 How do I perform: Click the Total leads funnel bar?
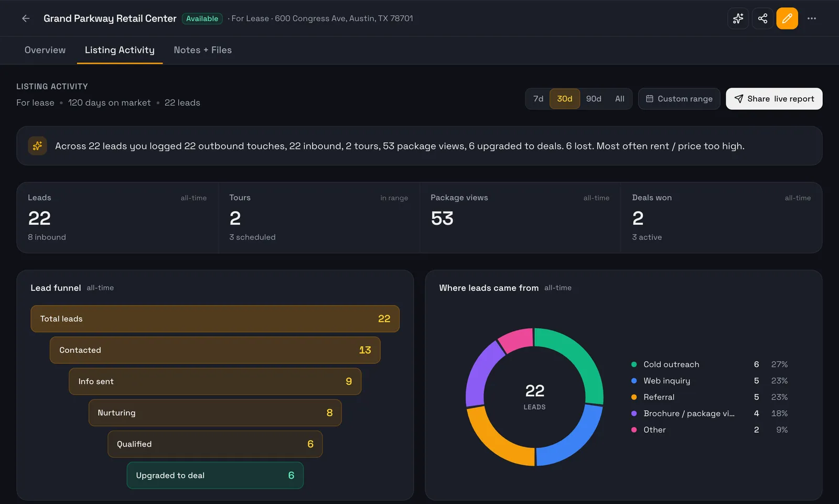tap(215, 319)
